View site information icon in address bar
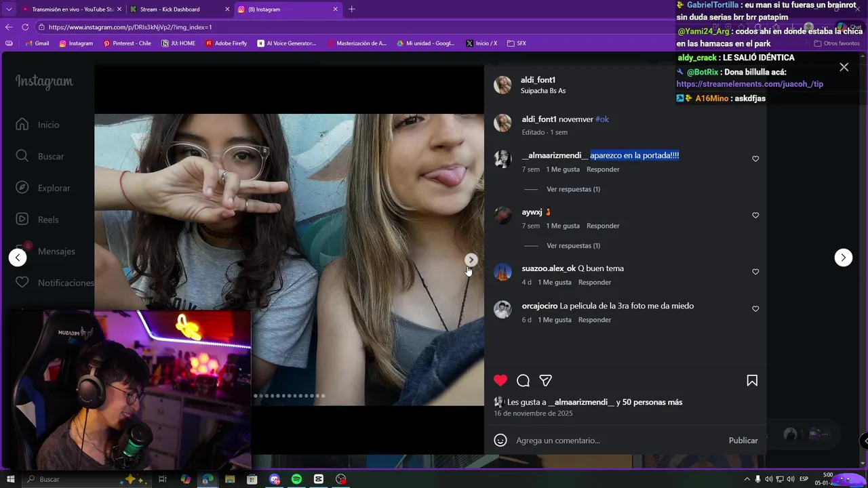 (x=41, y=27)
